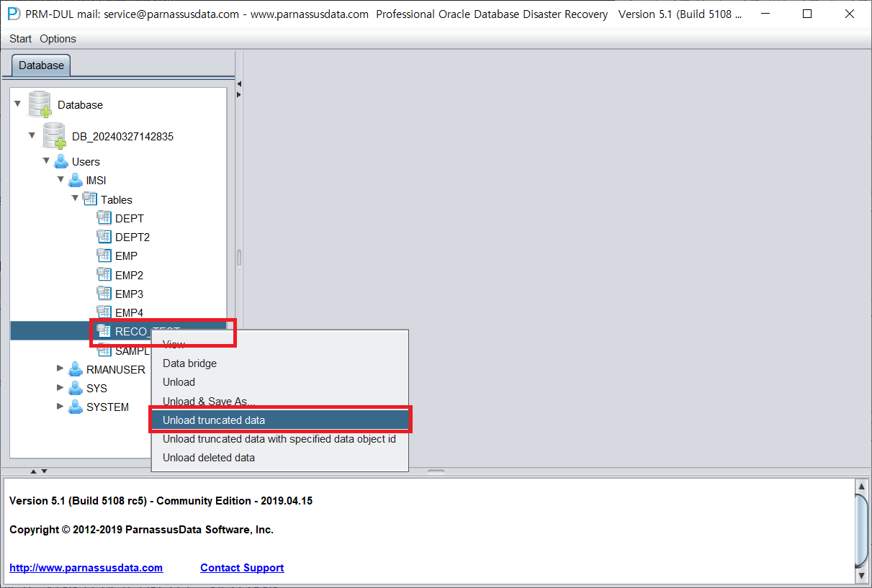Click the Database root node icon
This screenshot has height=588, width=872.
click(x=40, y=104)
